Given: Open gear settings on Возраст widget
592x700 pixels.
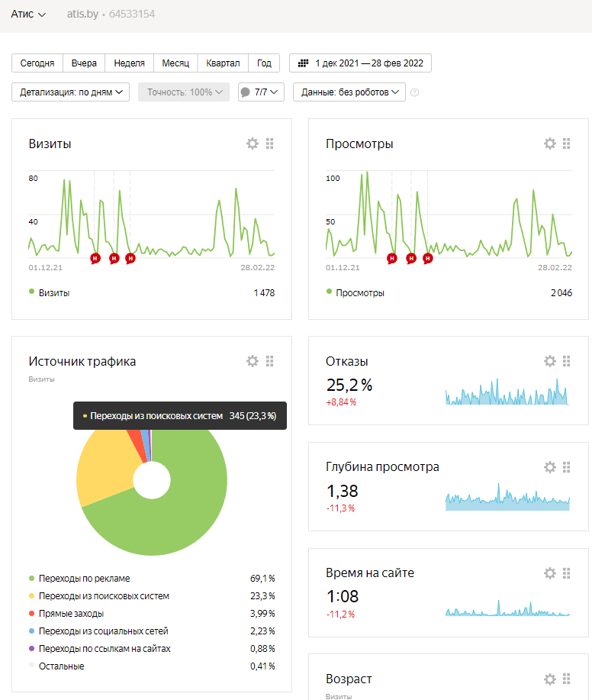Looking at the screenshot, I should [549, 679].
